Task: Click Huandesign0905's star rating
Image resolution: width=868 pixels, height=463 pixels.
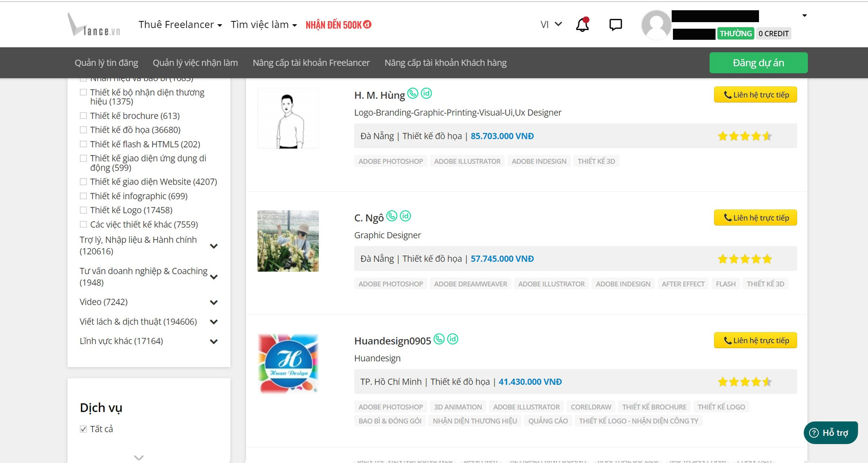Action: (745, 382)
